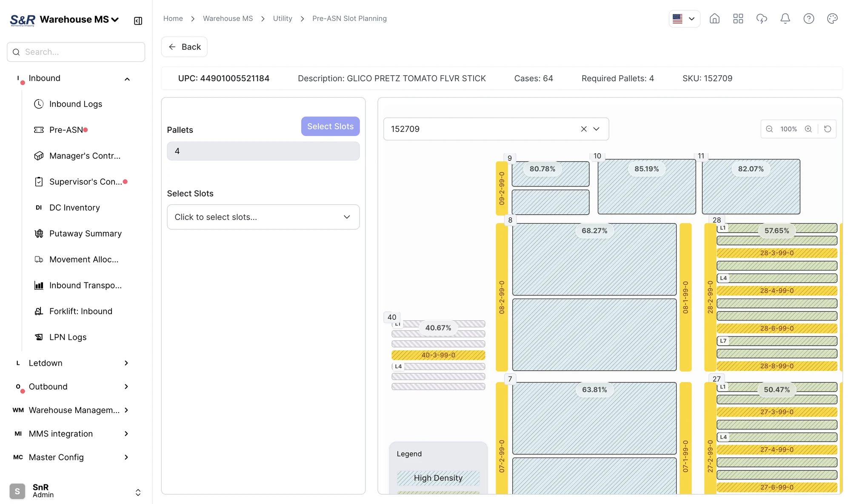Click the Select Slots button

[330, 126]
